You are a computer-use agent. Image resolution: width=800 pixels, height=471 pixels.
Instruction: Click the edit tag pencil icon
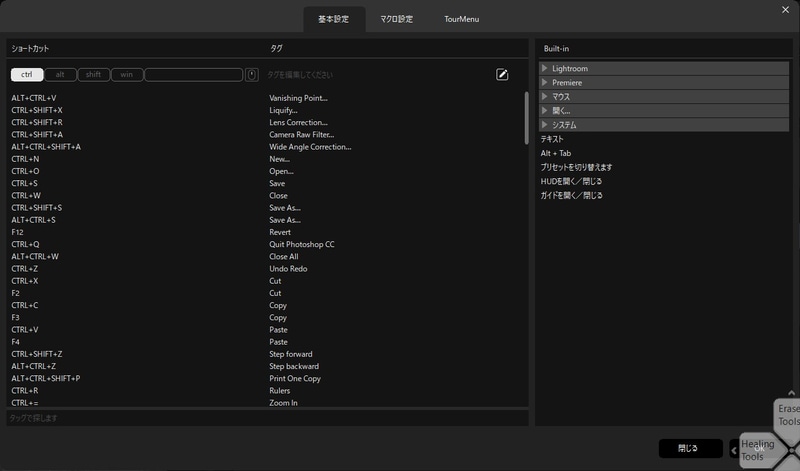(502, 75)
